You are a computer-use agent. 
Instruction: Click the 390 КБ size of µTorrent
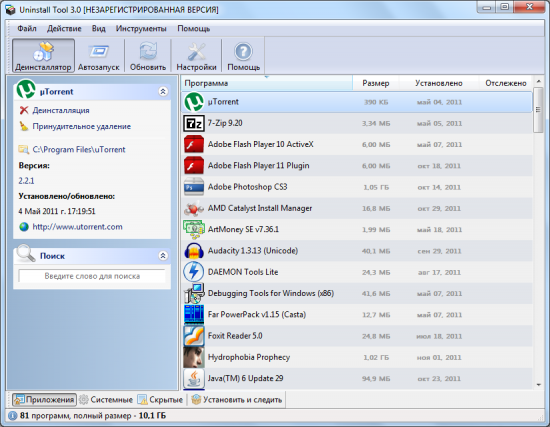(x=376, y=102)
